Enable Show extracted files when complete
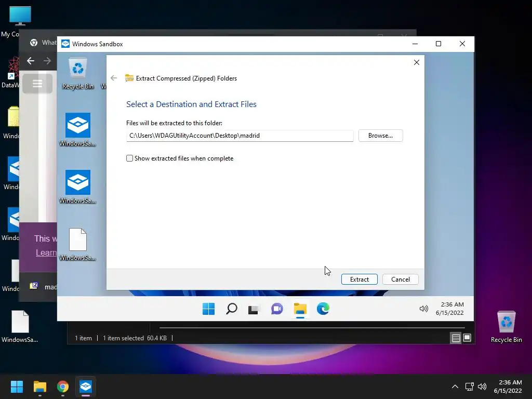Image resolution: width=532 pixels, height=399 pixels. pos(129,158)
